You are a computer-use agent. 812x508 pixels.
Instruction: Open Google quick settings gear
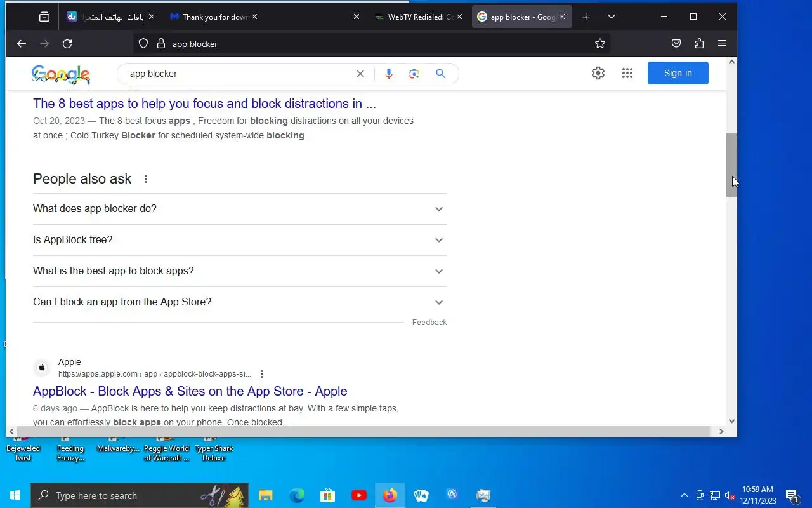(598, 73)
